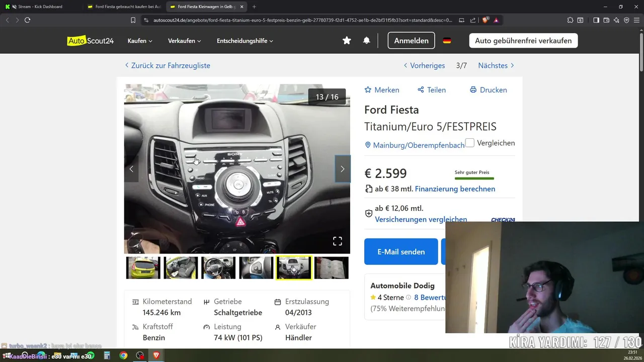Show previous gallery photo arrow
The image size is (644, 362).
click(131, 169)
